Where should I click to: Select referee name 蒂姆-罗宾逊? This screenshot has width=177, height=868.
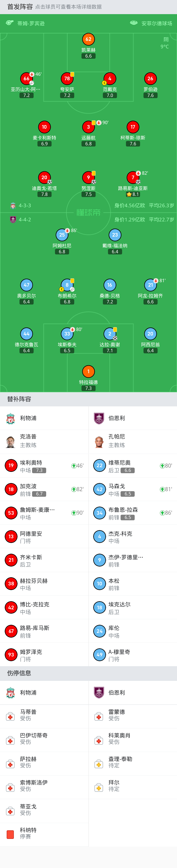(31, 24)
